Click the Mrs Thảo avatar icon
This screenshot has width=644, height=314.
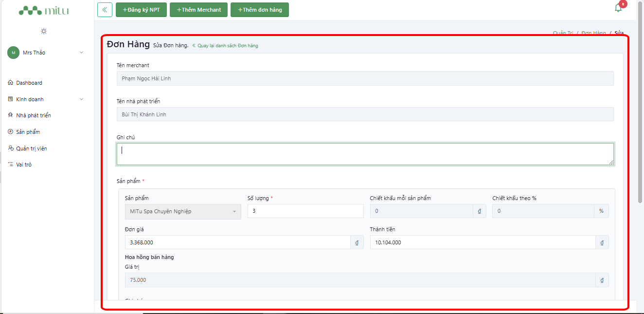tap(13, 53)
